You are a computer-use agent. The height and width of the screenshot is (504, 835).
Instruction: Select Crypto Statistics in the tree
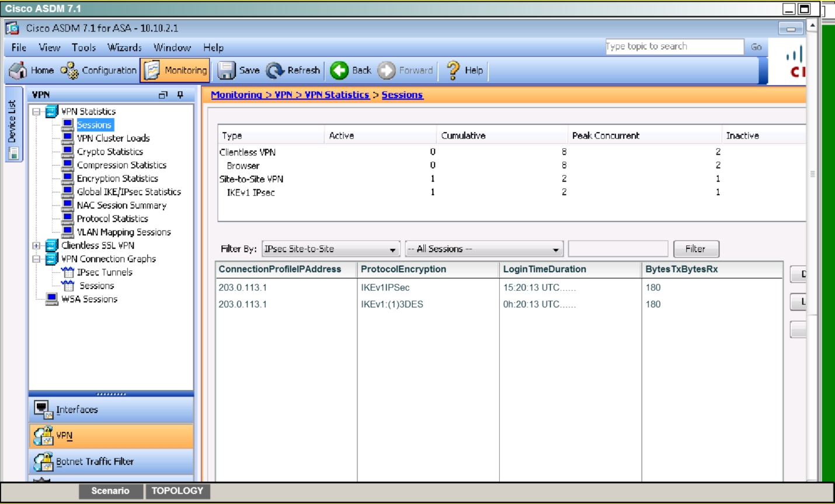(110, 152)
